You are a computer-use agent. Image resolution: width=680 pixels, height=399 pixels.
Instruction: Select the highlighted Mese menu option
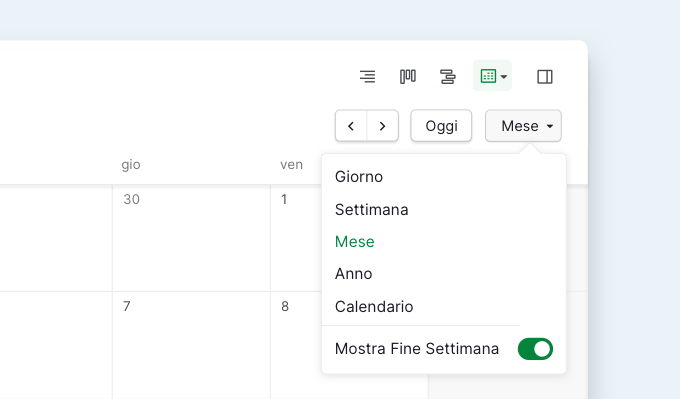point(354,242)
